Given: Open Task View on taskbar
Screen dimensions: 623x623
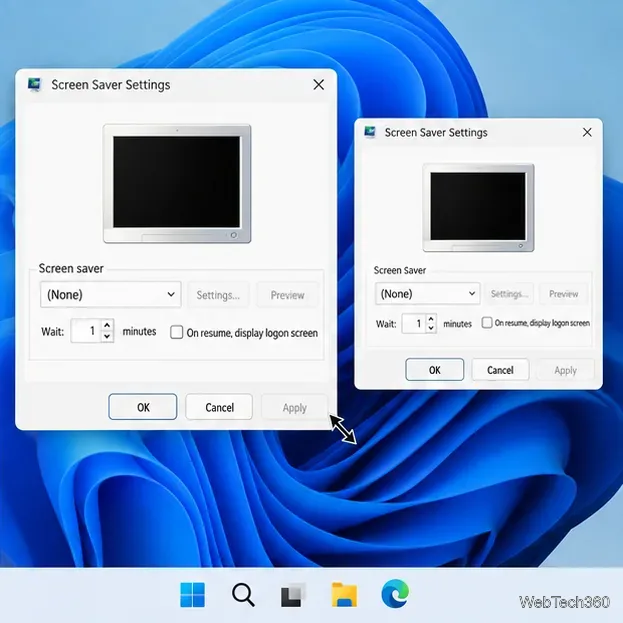Looking at the screenshot, I should (293, 595).
